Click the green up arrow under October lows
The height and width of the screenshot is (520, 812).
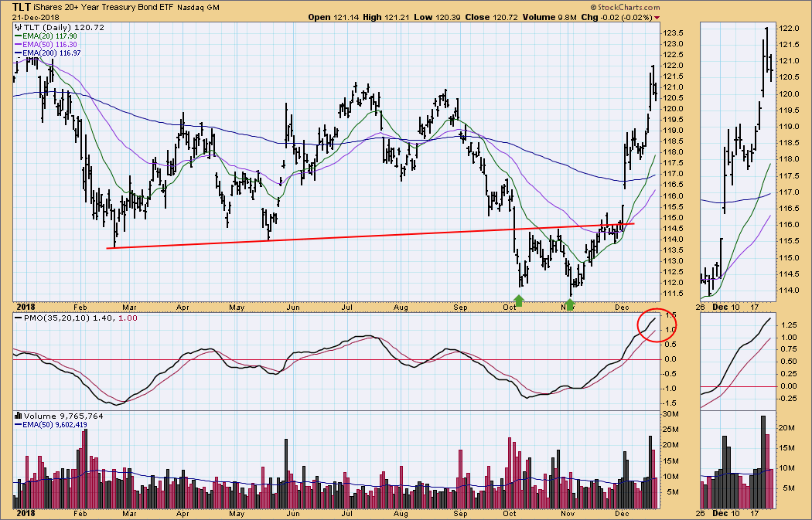pos(518,301)
